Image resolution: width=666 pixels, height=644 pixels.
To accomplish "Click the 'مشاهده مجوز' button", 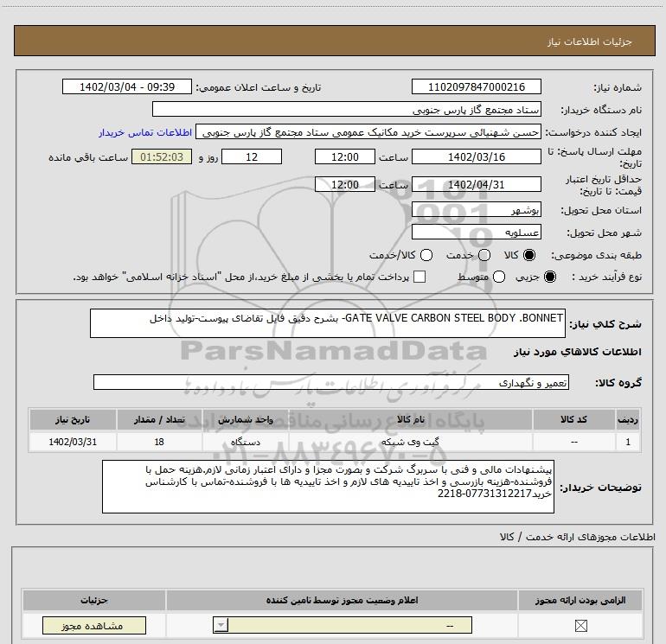I will 94,625.
